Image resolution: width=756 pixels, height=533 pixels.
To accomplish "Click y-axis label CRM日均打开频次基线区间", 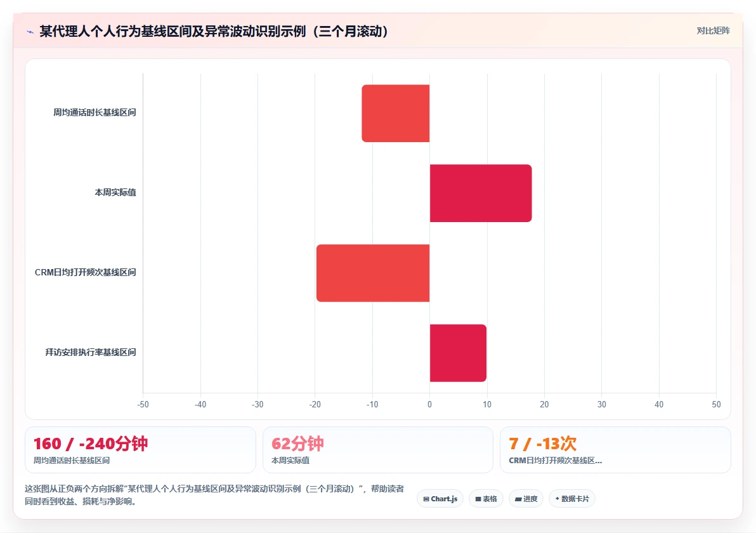I will [x=86, y=273].
